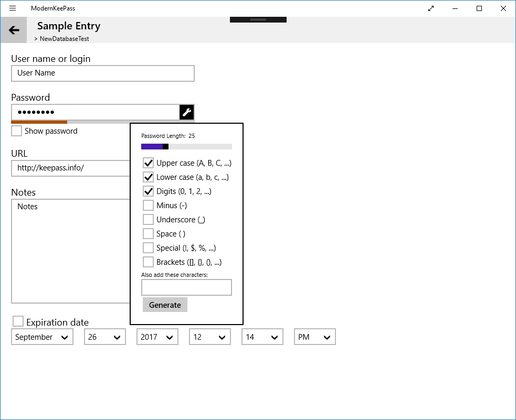The image size is (516, 420).
Task: Click the fullscreen expand arrows icon
Action: pyautogui.click(x=431, y=8)
